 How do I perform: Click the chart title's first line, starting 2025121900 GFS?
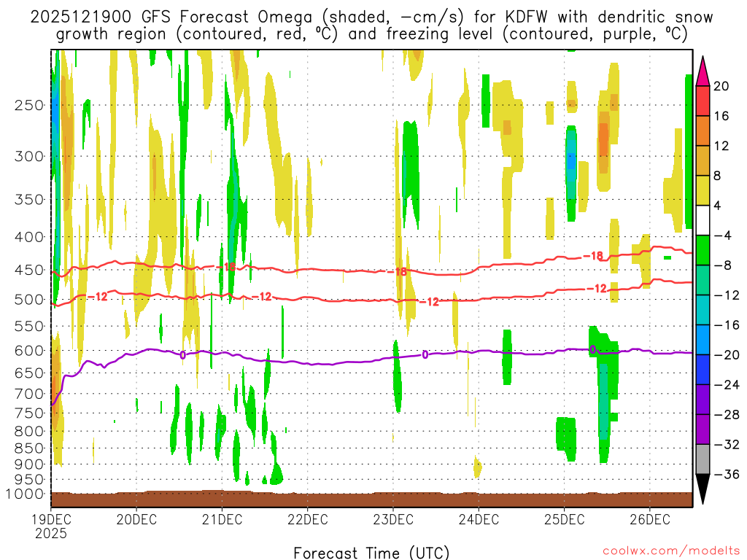(371, 17)
